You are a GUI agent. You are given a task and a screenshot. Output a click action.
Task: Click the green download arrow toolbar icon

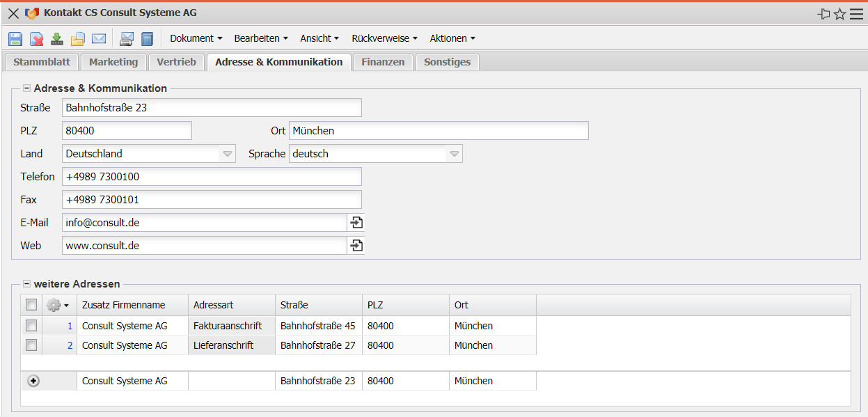point(57,39)
